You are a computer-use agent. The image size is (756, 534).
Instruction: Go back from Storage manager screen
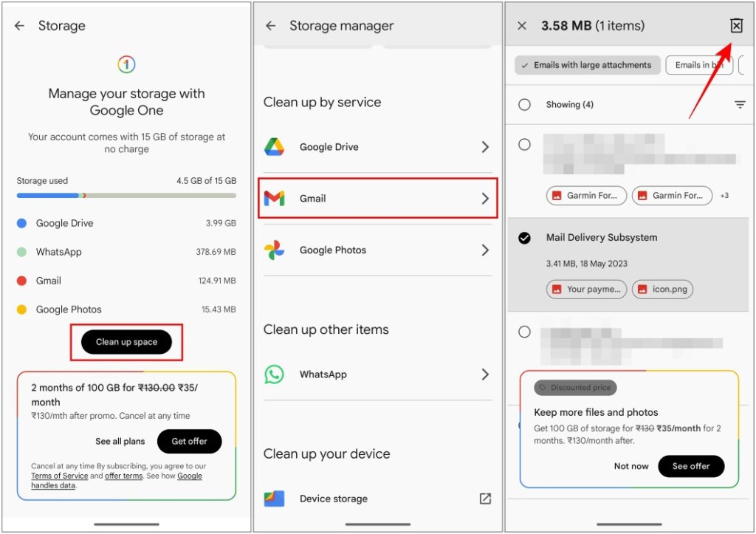coord(271,26)
